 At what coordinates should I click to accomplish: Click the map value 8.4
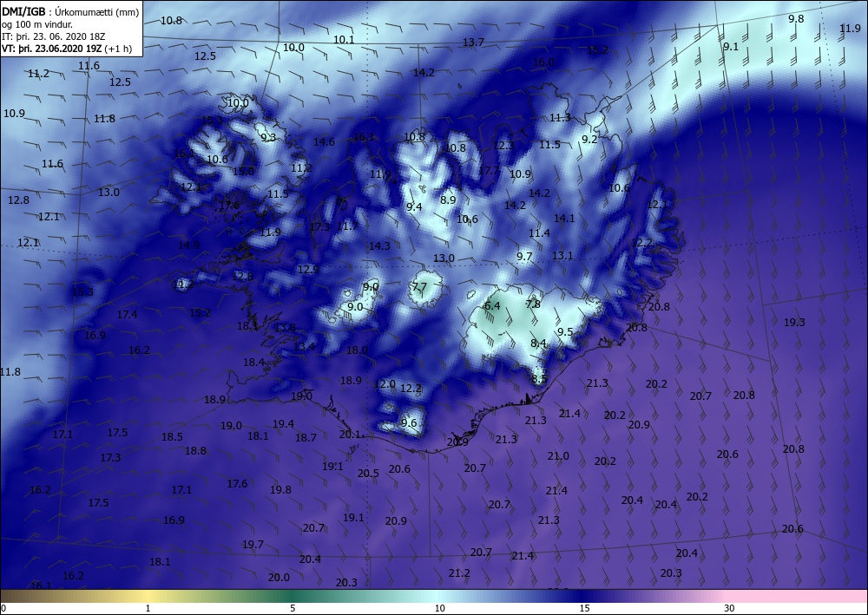[x=538, y=343]
